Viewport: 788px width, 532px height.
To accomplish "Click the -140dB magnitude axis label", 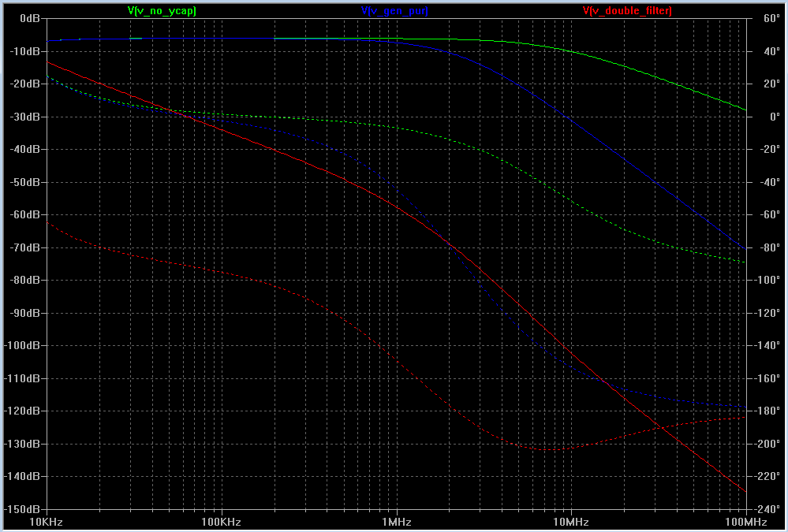I will coord(22,476).
